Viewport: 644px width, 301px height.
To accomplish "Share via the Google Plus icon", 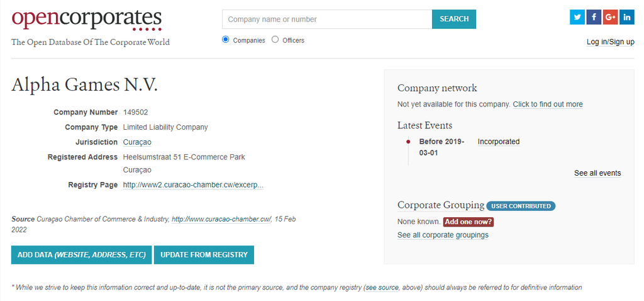I will coord(610,18).
